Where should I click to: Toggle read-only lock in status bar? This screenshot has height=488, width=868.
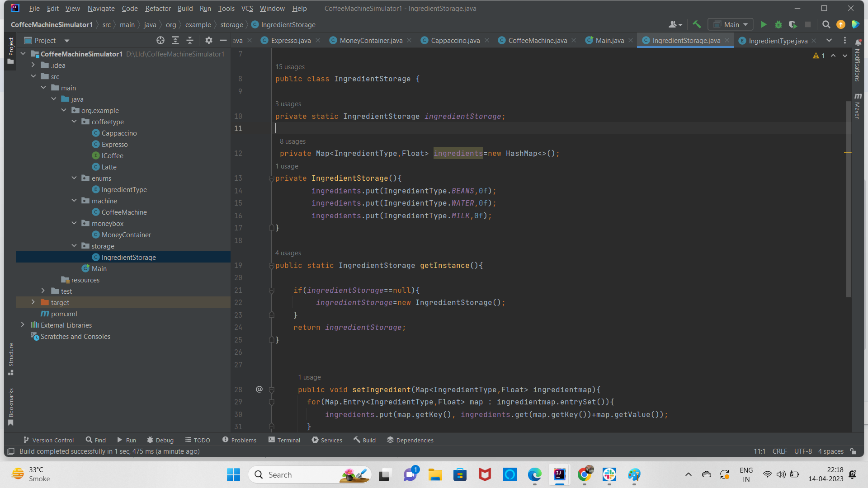click(x=853, y=451)
